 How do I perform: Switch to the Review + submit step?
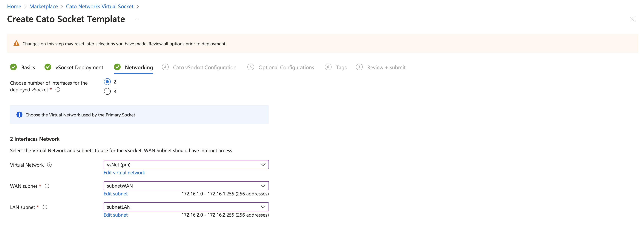tap(386, 67)
